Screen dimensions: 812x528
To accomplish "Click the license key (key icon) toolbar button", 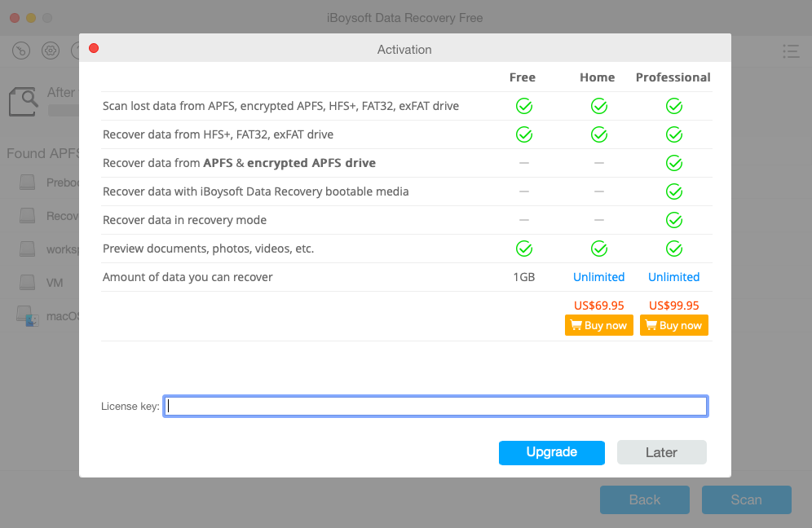I will [x=22, y=51].
